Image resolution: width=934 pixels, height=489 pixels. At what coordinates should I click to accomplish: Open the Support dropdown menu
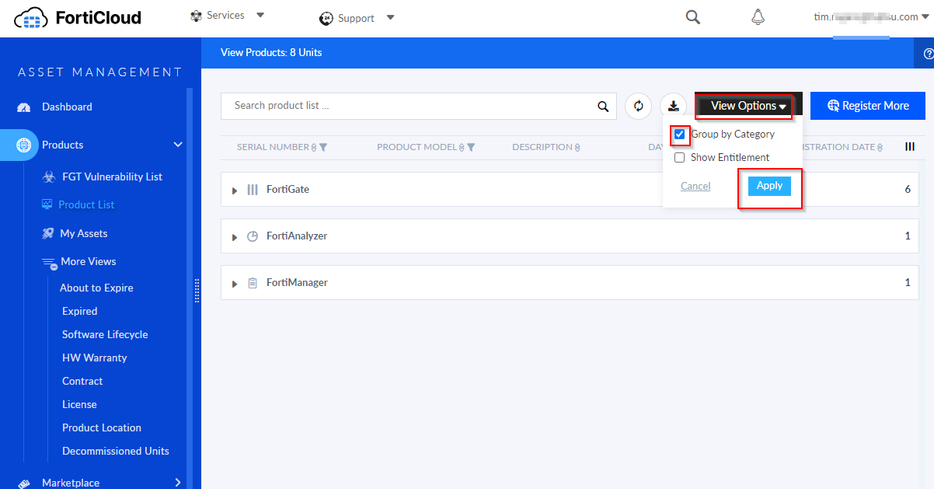(x=390, y=18)
